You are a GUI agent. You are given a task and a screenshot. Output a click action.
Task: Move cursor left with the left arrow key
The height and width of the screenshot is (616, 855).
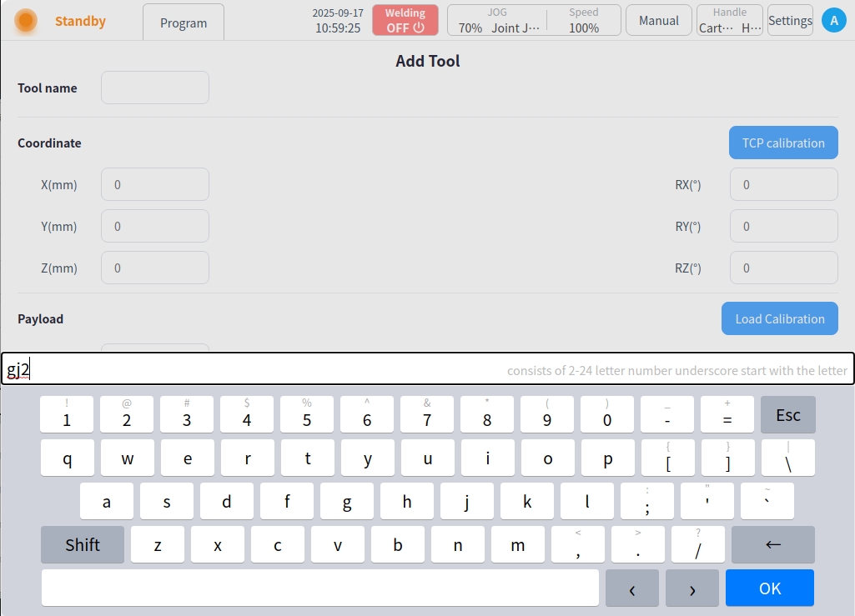click(x=631, y=588)
